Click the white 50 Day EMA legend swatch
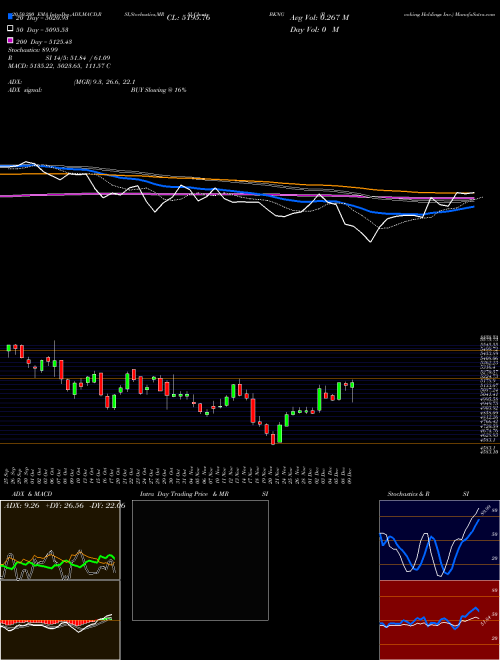 (10, 29)
